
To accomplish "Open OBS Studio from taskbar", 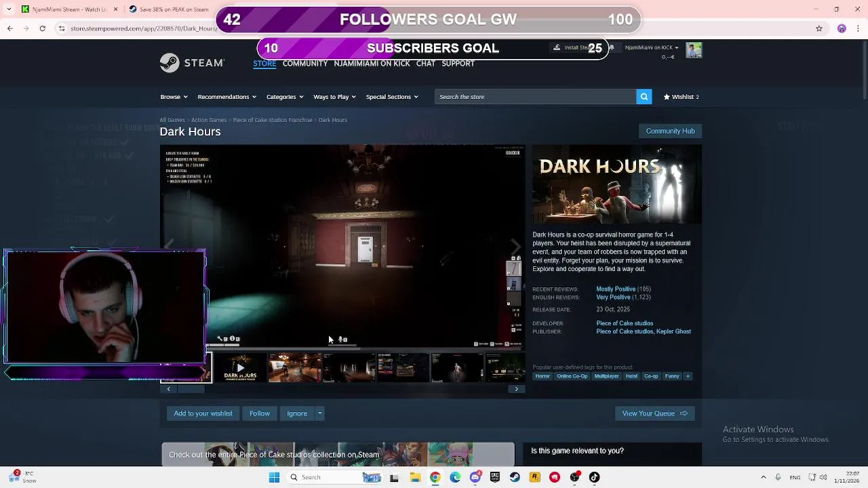I will coord(575,477).
